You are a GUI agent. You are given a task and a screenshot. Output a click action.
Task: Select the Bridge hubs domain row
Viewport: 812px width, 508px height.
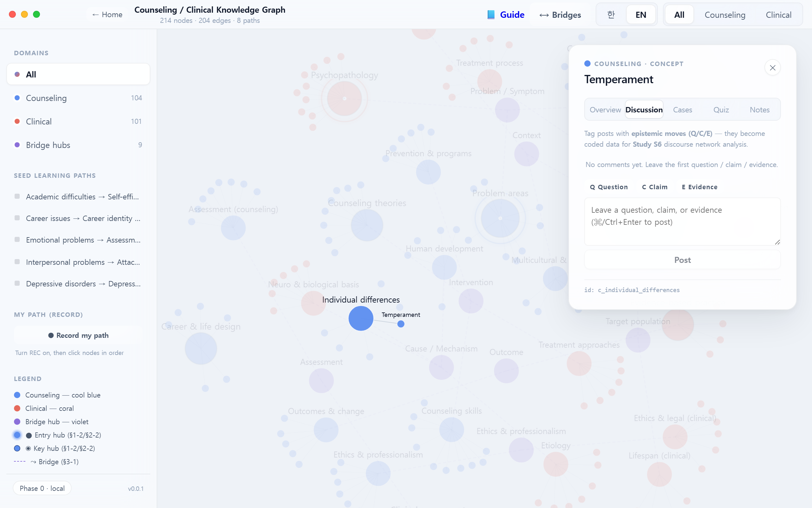tap(78, 145)
